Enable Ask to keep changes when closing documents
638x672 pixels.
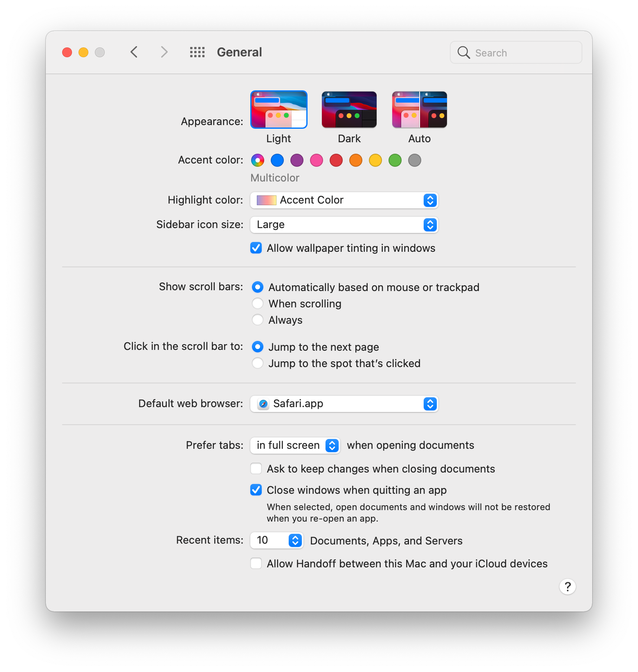[x=256, y=468]
